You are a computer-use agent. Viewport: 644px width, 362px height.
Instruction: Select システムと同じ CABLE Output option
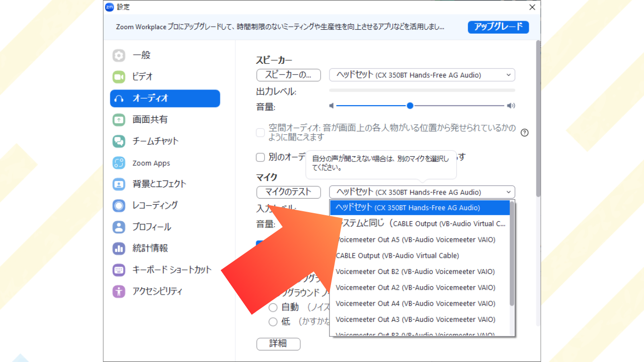tap(420, 224)
